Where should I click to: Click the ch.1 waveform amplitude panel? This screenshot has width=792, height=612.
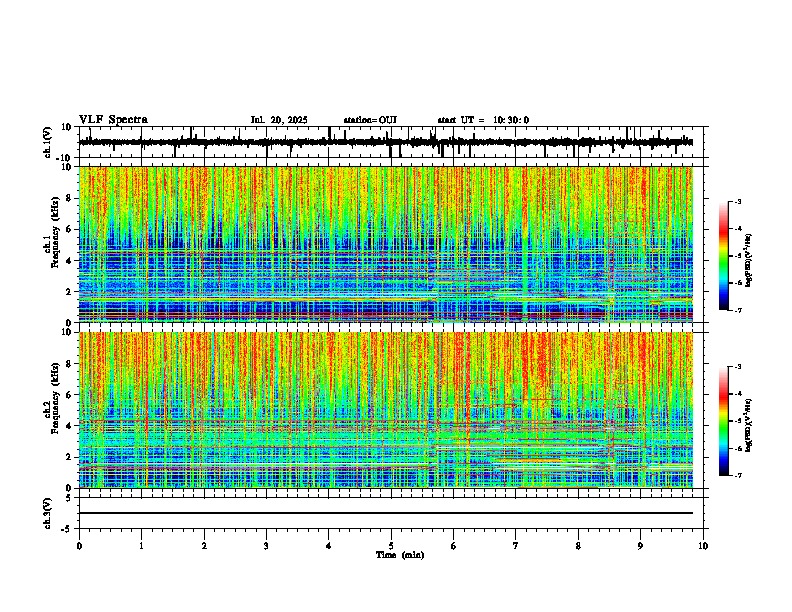tap(391, 142)
